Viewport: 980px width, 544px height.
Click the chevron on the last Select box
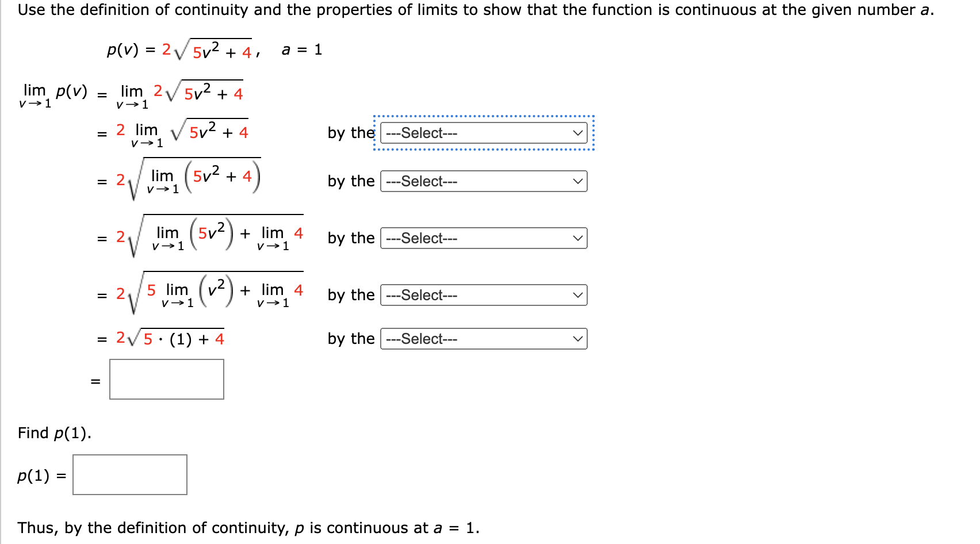[577, 339]
